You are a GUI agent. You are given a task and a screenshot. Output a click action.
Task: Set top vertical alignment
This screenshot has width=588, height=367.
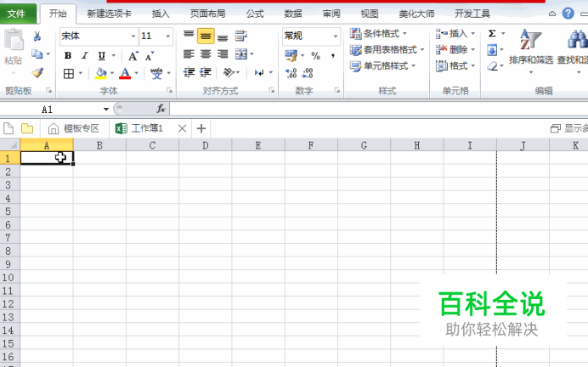pos(189,36)
